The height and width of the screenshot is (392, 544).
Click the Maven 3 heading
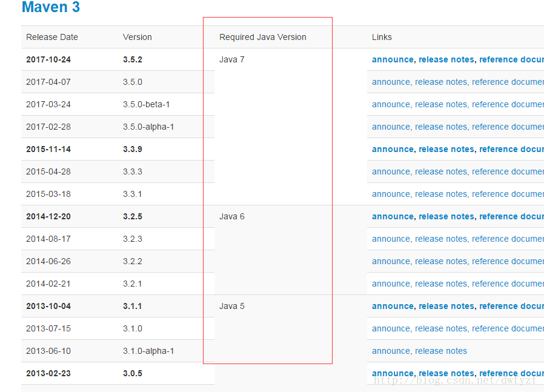point(51,7)
